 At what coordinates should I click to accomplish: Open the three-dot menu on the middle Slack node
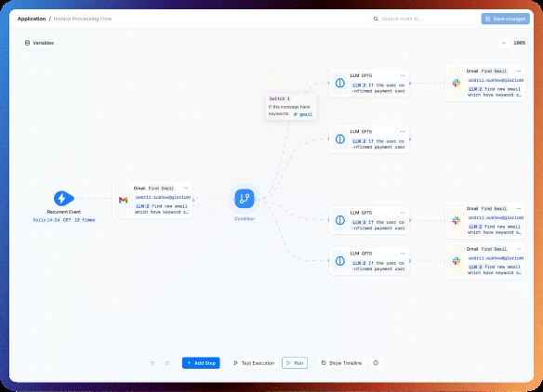[519, 209]
